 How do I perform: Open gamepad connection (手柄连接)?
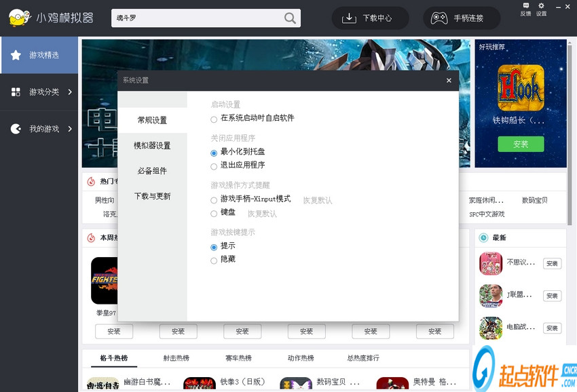(x=462, y=18)
